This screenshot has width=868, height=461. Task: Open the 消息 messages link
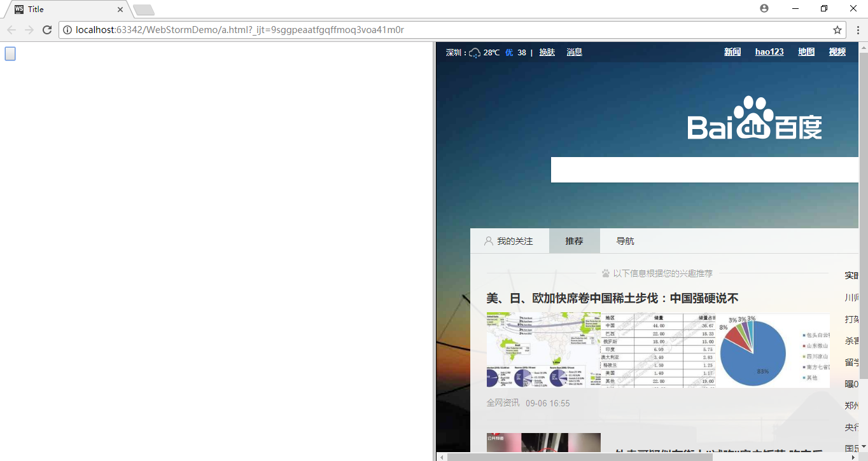pyautogui.click(x=575, y=52)
